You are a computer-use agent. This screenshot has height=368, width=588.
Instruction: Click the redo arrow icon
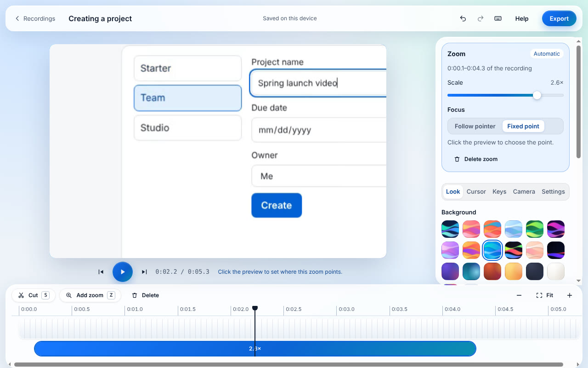(x=481, y=18)
